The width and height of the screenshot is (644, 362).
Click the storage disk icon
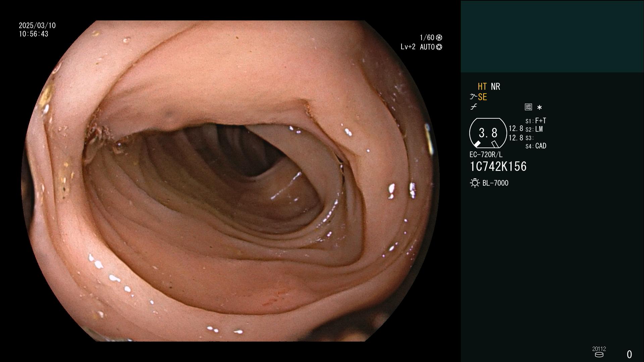pyautogui.click(x=599, y=355)
